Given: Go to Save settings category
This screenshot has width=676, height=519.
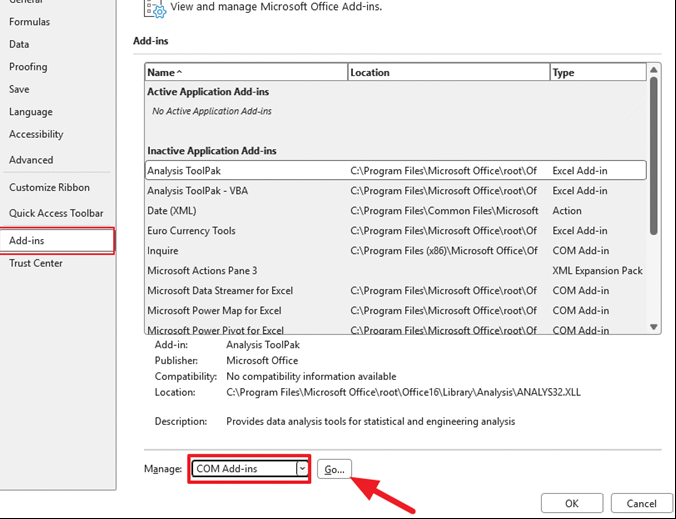Looking at the screenshot, I should tap(19, 89).
